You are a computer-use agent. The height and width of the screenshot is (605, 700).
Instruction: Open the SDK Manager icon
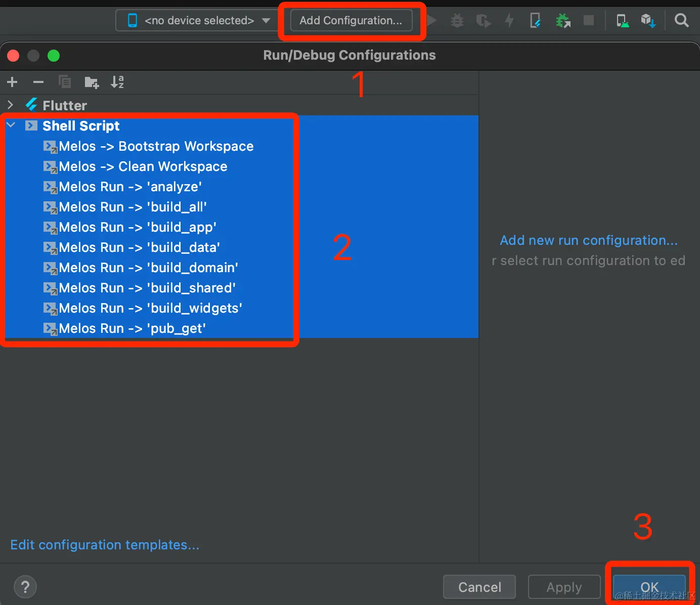[648, 21]
